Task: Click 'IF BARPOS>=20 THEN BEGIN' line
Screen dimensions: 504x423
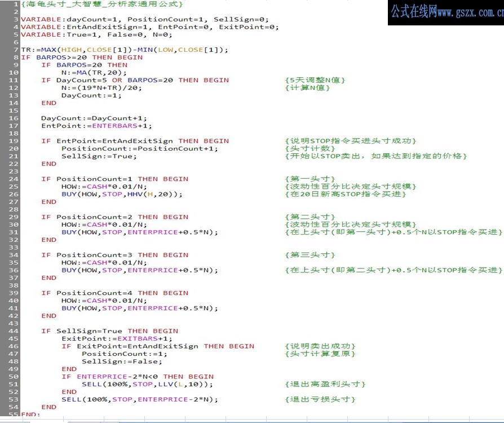Action: (82, 58)
